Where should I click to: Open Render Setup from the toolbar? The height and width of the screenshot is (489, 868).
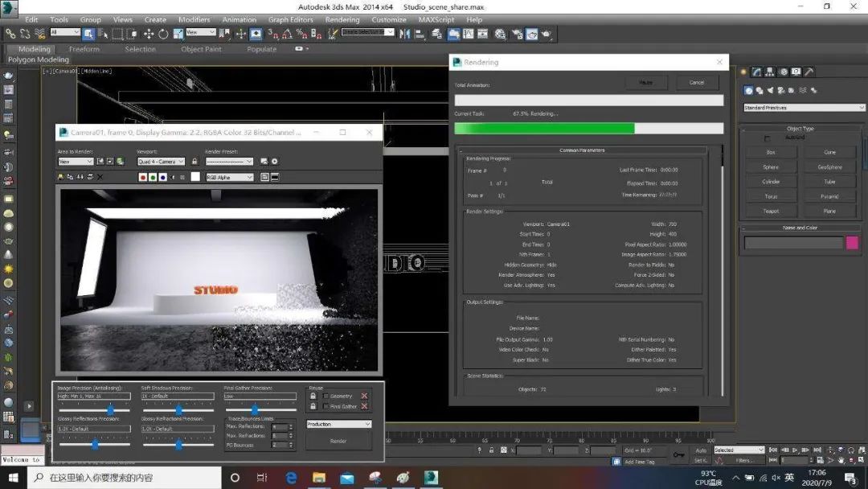tap(517, 34)
